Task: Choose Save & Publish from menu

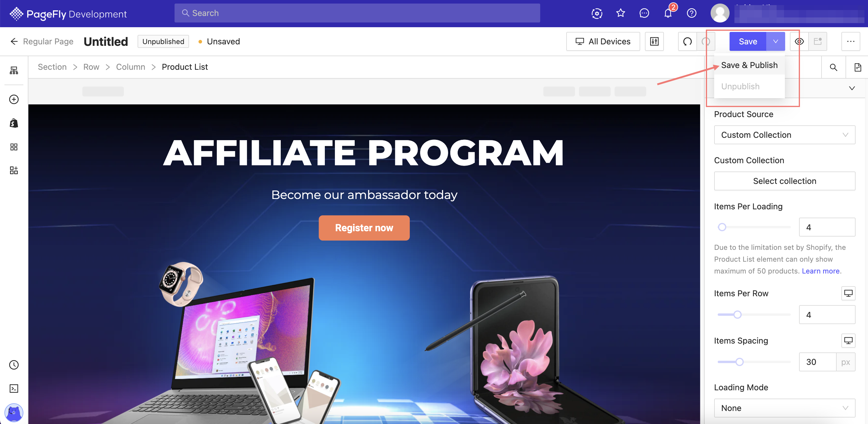Action: (x=749, y=65)
